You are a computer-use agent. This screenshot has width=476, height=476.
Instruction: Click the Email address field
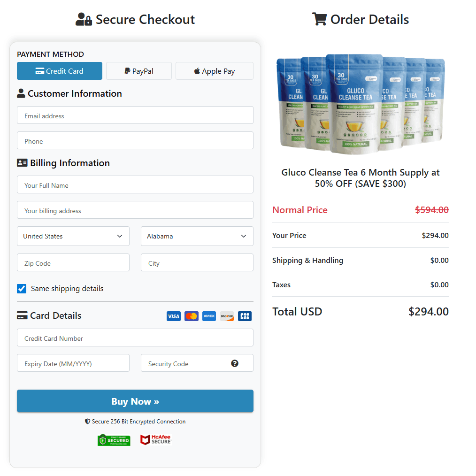[135, 115]
